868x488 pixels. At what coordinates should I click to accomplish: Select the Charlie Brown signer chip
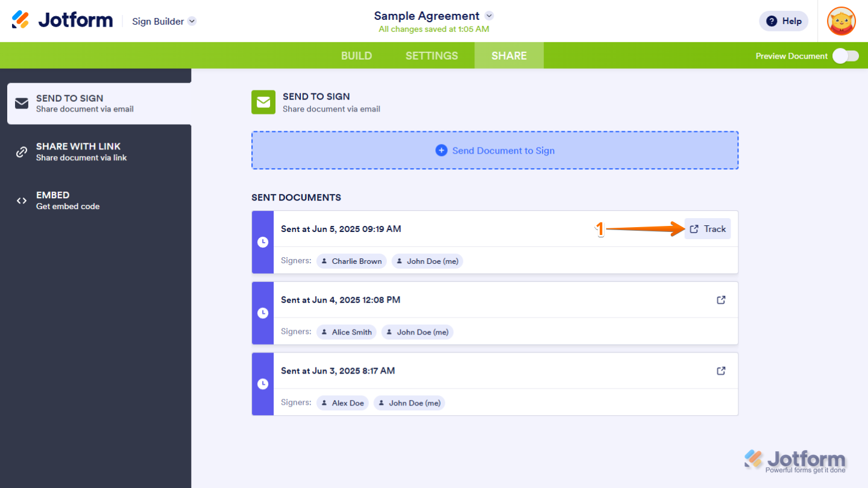(x=351, y=261)
